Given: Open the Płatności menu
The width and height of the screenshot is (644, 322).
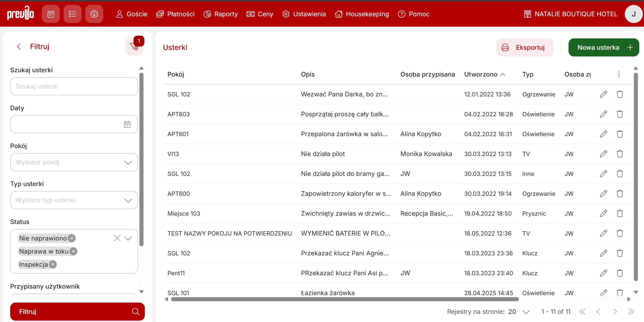Looking at the screenshot, I should (x=175, y=14).
